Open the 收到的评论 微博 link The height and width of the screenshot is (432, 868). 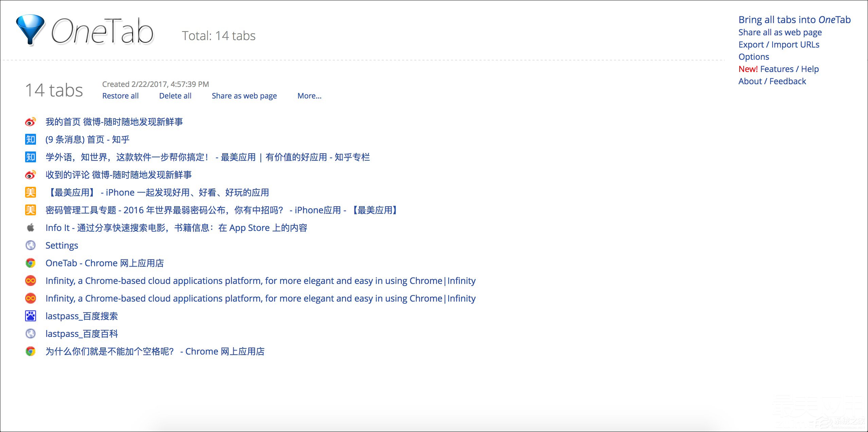coord(119,175)
